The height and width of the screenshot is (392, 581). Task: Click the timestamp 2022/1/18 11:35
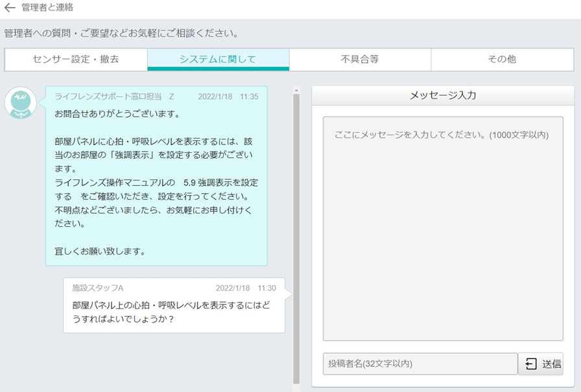228,97
